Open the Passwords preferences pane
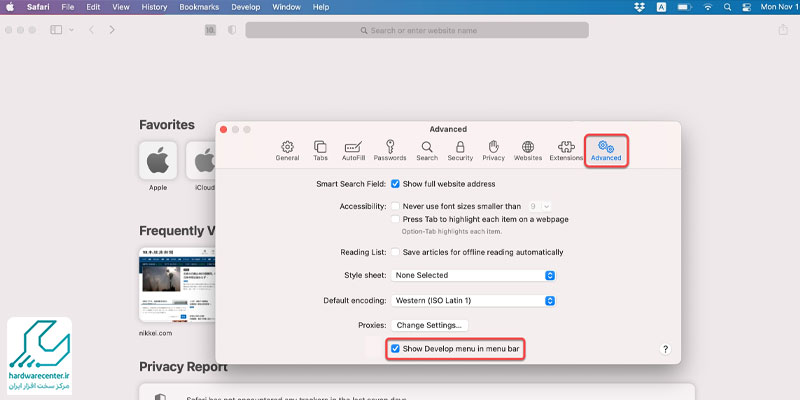The width and height of the screenshot is (800, 400). (390, 151)
